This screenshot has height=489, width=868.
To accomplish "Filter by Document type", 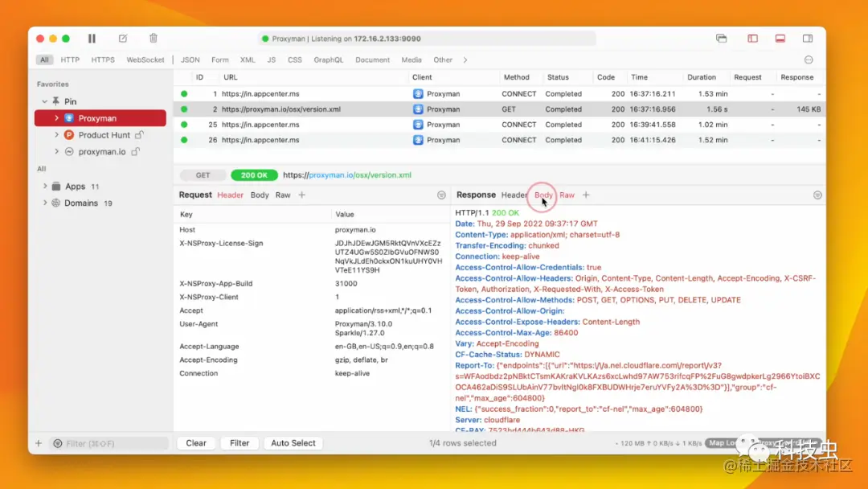I will tap(373, 60).
